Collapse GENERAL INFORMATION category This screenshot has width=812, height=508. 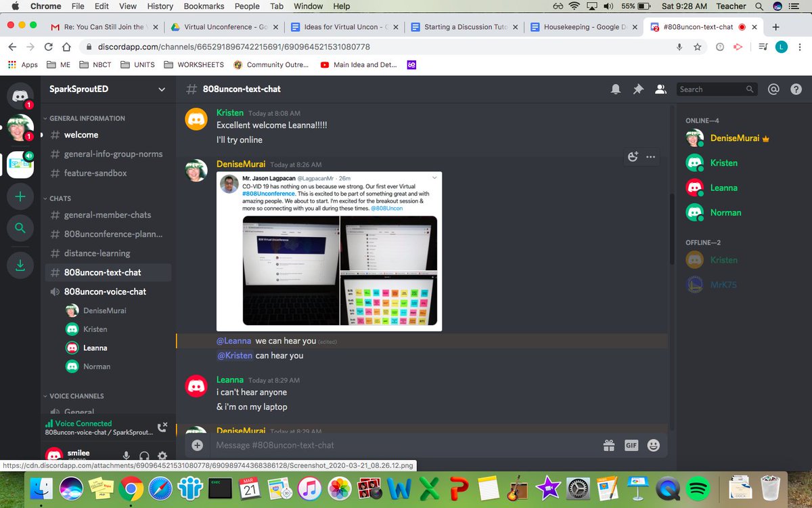(x=83, y=119)
